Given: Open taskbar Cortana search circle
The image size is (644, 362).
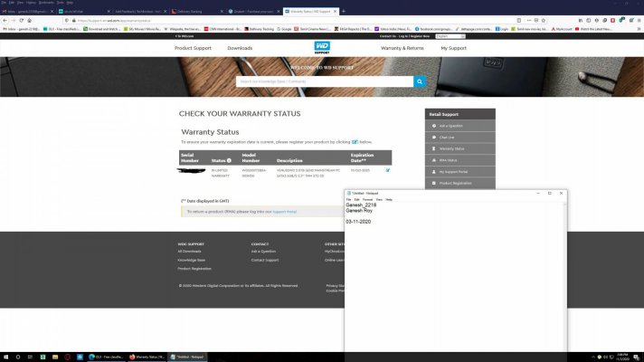Looking at the screenshot, I should tap(18, 357).
